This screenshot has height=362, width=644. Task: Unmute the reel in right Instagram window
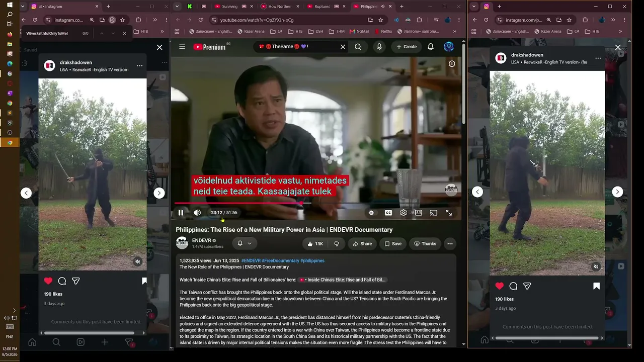(596, 266)
